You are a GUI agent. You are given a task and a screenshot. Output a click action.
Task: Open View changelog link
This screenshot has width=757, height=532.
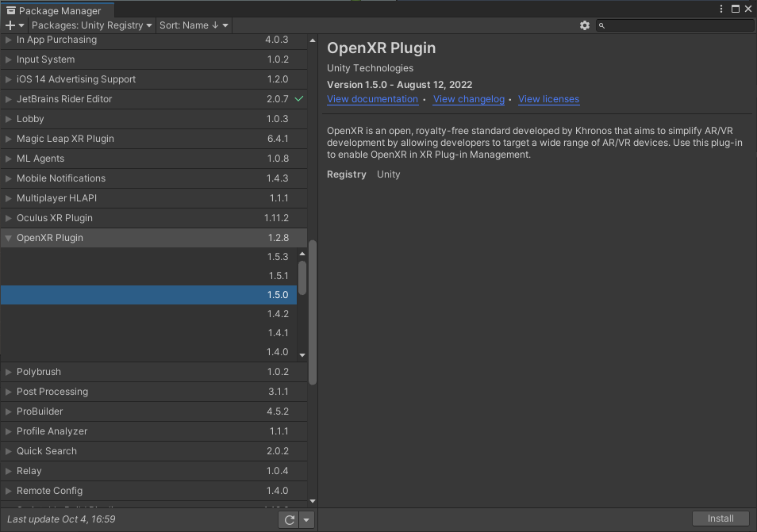468,99
